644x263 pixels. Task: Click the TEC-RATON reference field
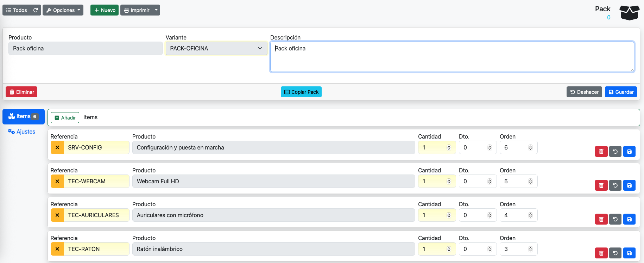point(96,249)
